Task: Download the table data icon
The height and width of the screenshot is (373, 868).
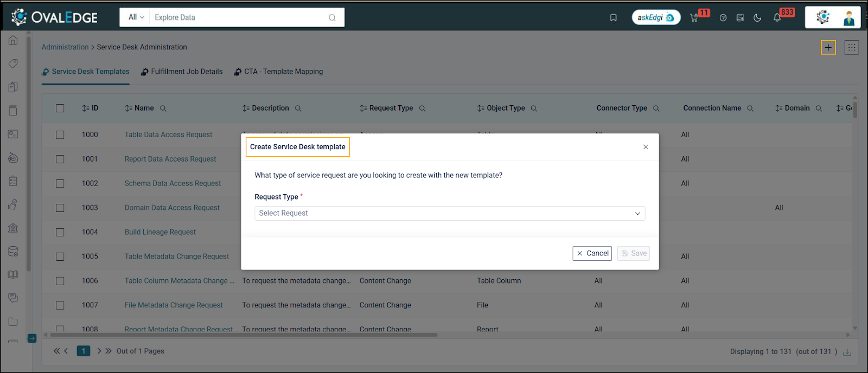Action: (x=847, y=352)
